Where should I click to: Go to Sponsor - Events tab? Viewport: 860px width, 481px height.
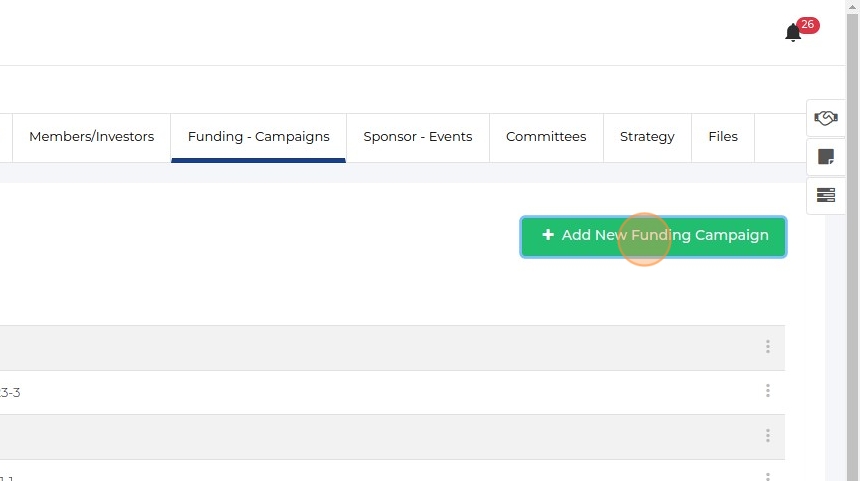point(417,137)
